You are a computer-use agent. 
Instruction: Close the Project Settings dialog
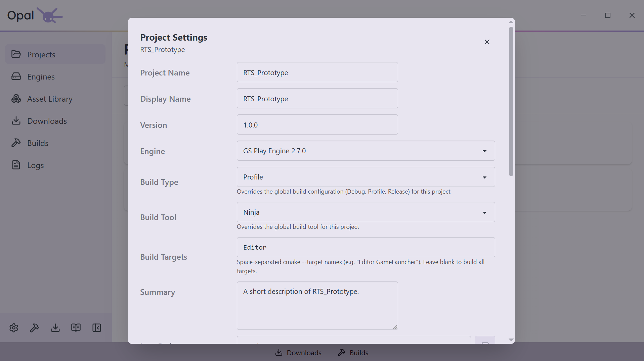point(487,42)
